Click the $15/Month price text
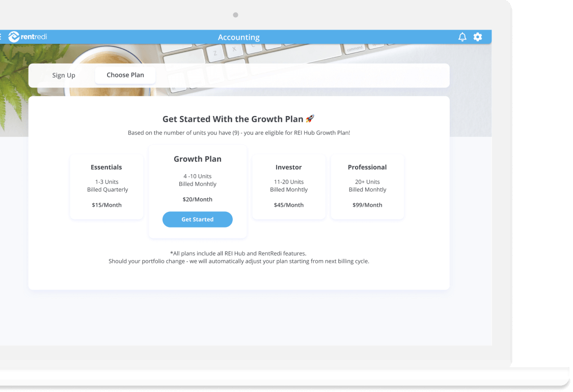Screen dimensions: 573x392 (107, 205)
